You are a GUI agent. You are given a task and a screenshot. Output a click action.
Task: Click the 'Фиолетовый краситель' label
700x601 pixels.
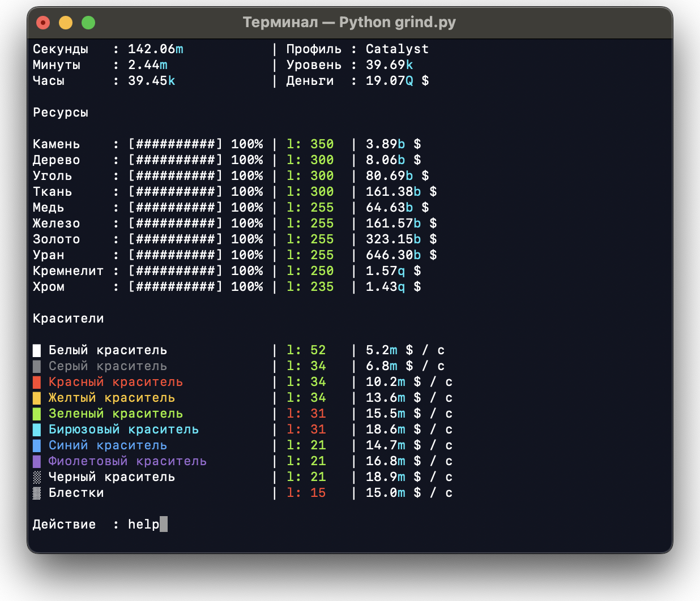coord(128,461)
